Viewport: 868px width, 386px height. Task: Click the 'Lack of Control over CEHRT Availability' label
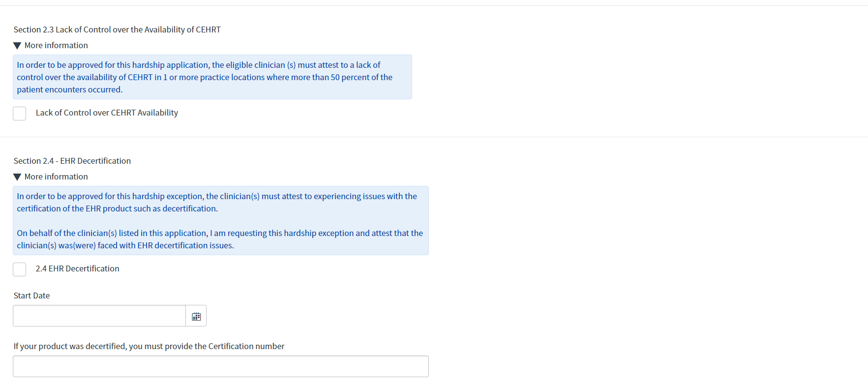pos(107,113)
